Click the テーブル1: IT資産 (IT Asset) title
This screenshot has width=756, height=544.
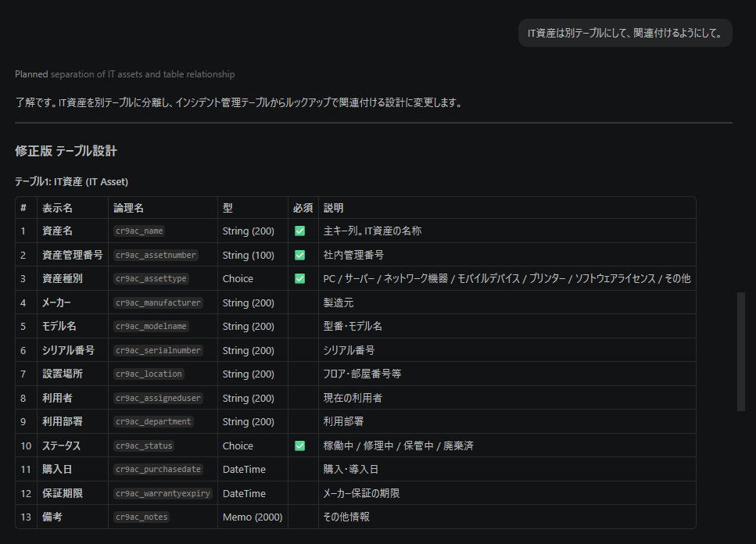tap(71, 181)
